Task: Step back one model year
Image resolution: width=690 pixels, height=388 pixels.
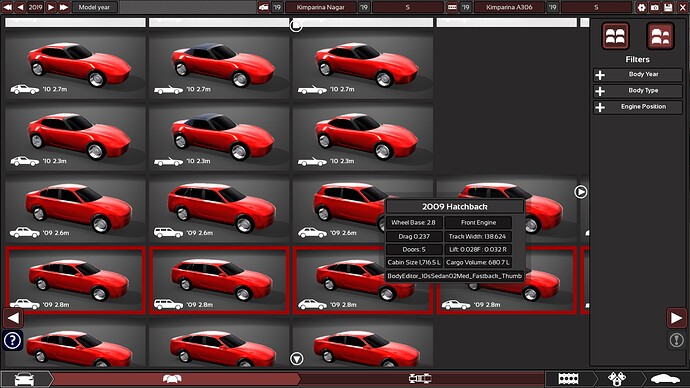Action: coord(21,7)
